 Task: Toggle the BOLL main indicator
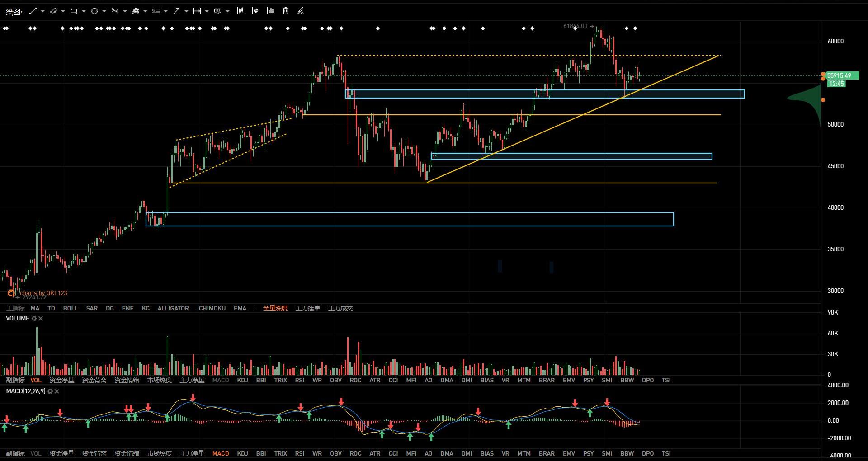pos(71,308)
